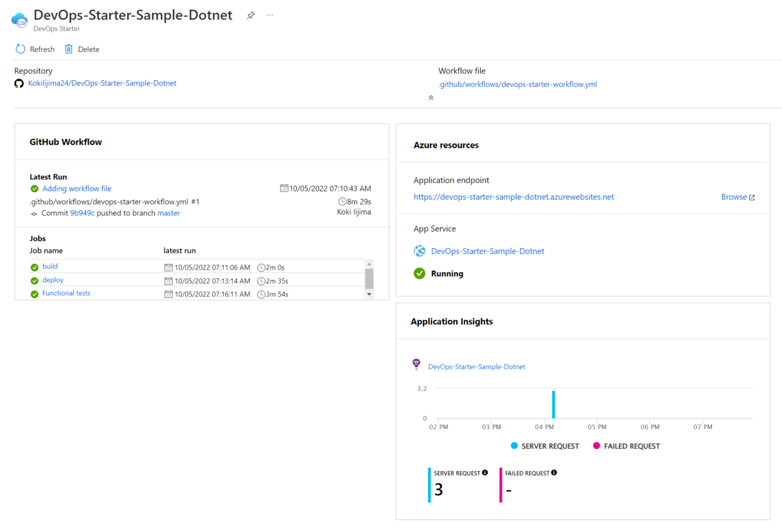Click the GitHub logo next to repository
Screen dimensions: 782x532
coord(19,83)
